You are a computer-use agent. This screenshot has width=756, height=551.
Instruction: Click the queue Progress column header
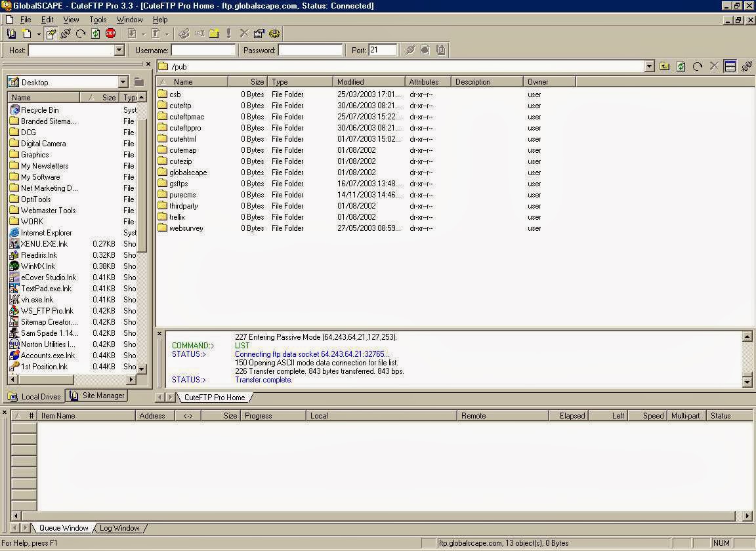pyautogui.click(x=273, y=416)
